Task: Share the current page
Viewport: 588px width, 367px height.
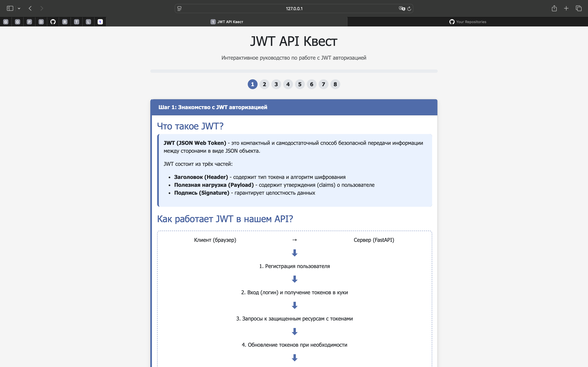Action: (x=554, y=8)
